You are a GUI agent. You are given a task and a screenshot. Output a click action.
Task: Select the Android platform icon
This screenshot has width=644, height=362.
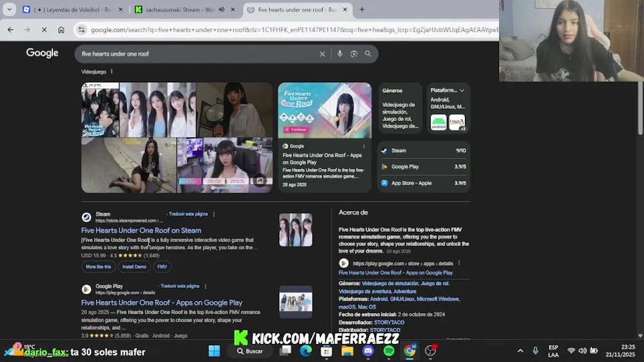(439, 122)
